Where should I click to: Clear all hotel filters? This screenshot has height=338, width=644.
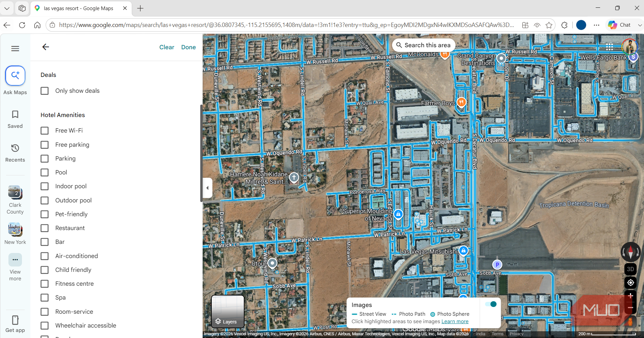tap(167, 47)
